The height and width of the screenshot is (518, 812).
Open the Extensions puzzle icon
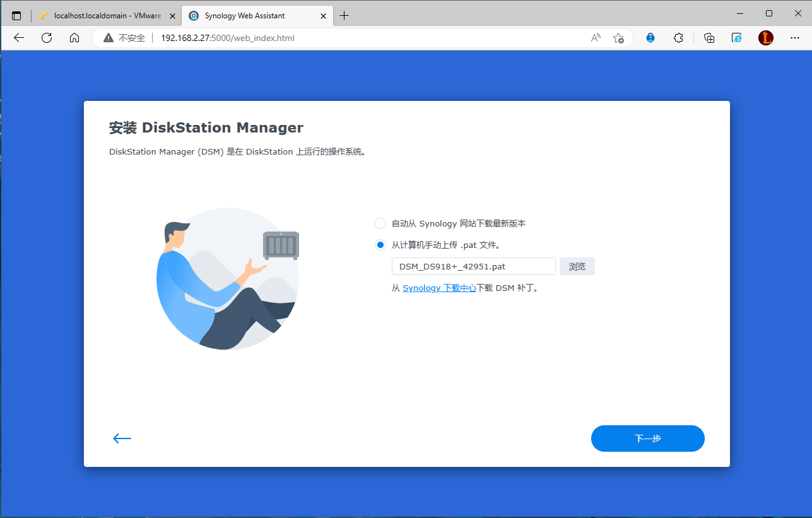[678, 38]
